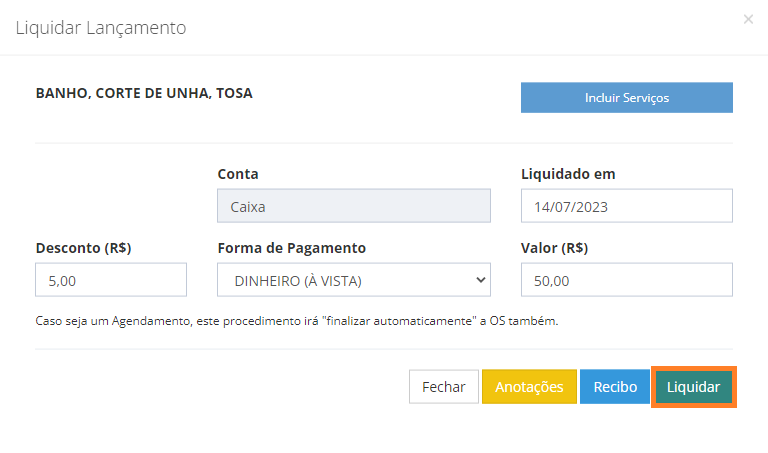This screenshot has height=453, width=768.
Task: Click the Liquidar Lançamento dialog title
Action: coord(101,28)
